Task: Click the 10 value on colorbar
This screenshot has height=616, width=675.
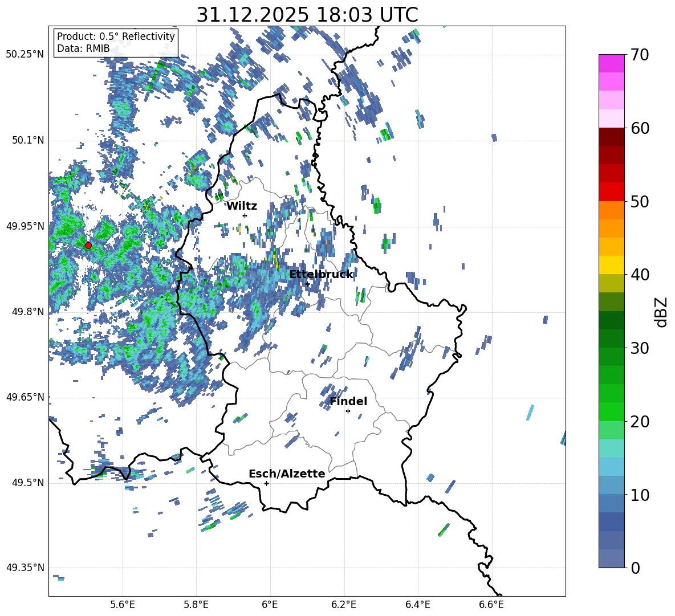Action: click(640, 495)
